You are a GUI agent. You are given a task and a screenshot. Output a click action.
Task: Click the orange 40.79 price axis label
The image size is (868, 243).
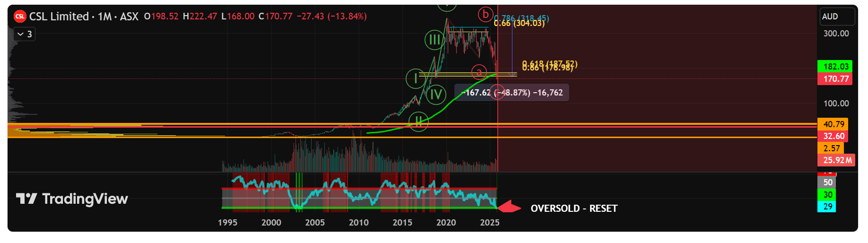tap(833, 124)
